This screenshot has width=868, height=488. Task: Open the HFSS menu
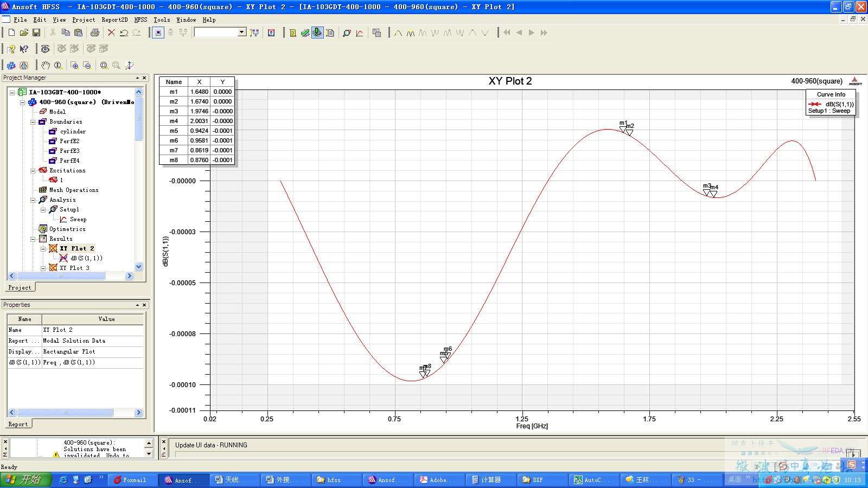[141, 20]
